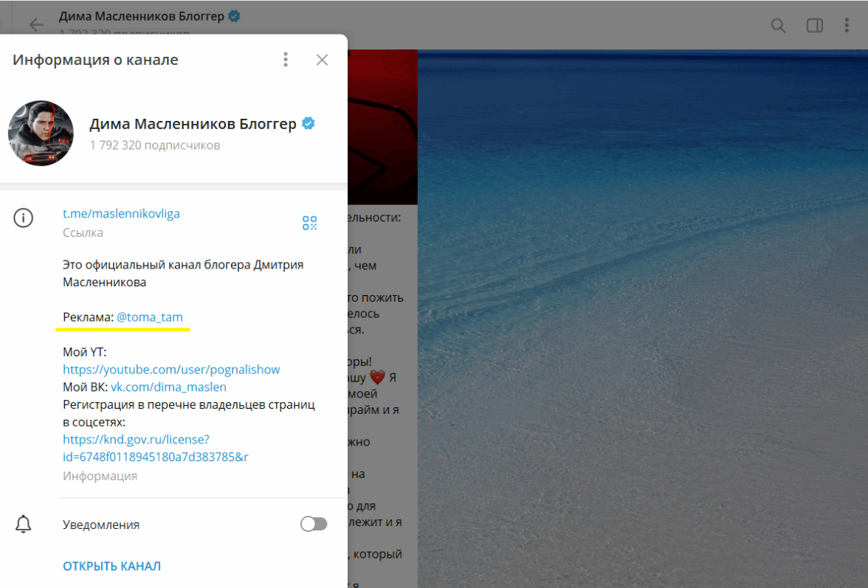Open the t.me/maslennikovliga link
868x588 pixels.
click(x=121, y=214)
